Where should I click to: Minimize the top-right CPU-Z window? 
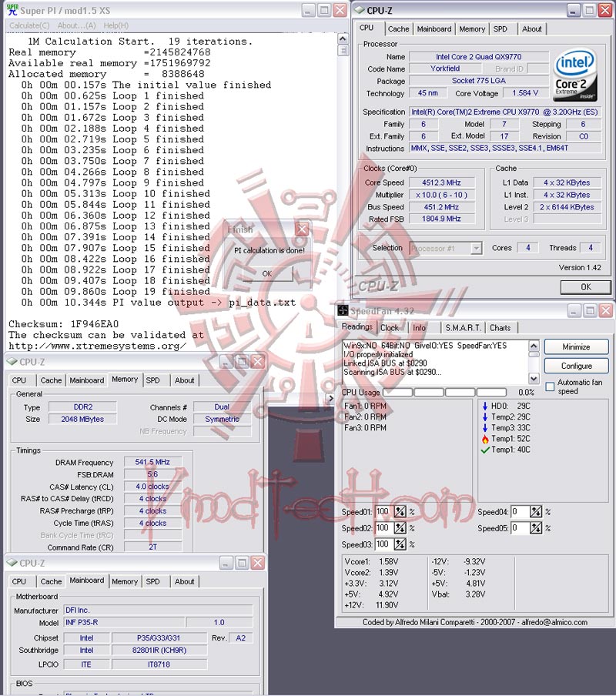pos(574,10)
